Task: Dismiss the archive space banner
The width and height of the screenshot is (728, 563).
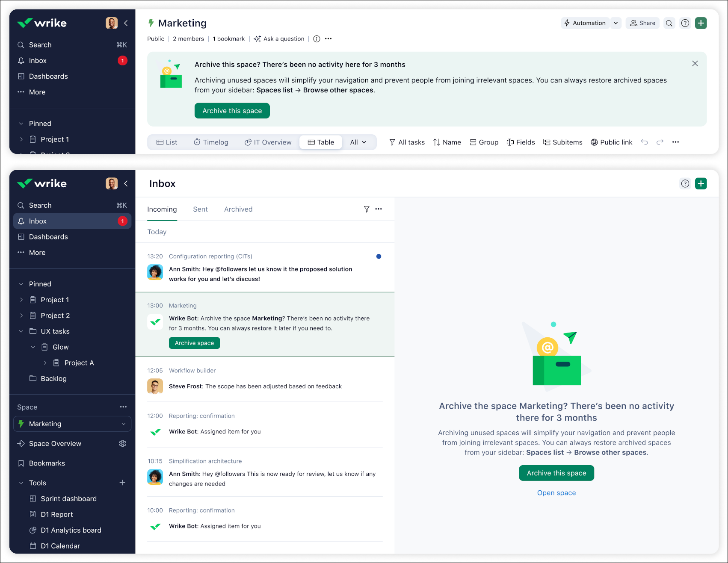Action: click(x=695, y=64)
